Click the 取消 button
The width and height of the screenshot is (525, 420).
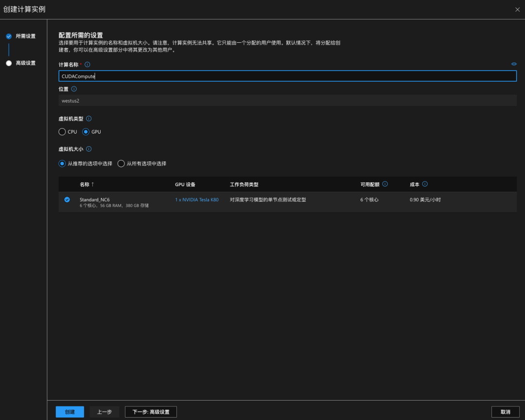pos(505,412)
